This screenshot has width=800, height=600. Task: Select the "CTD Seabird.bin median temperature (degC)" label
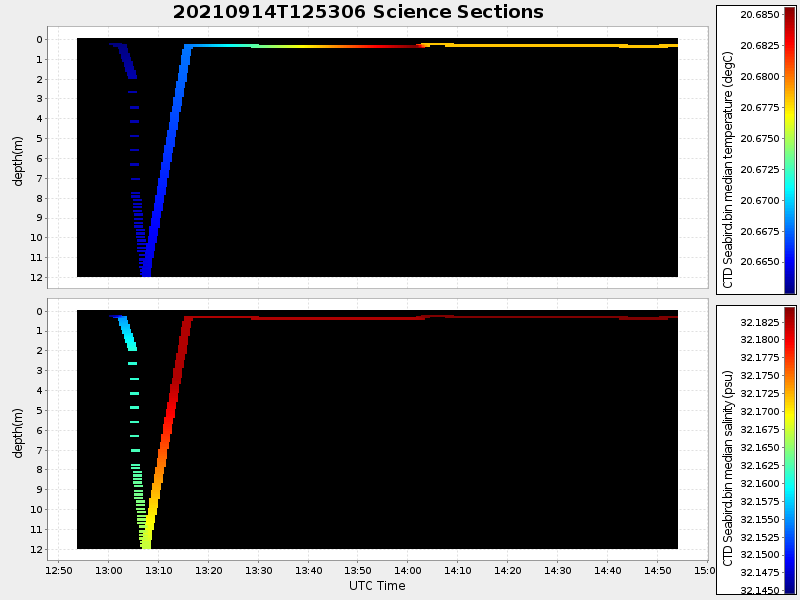728,170
